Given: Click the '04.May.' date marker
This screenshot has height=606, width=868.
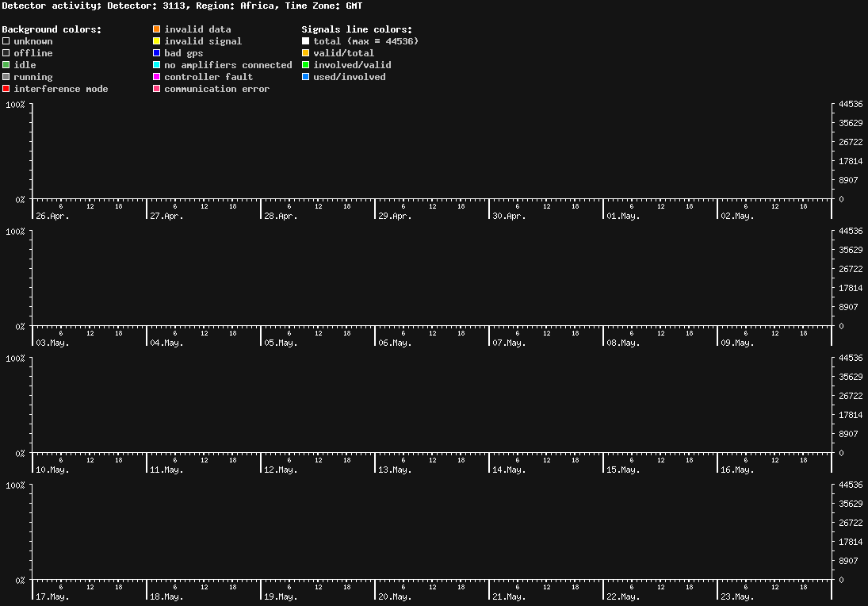Looking at the screenshot, I should click(x=166, y=343).
